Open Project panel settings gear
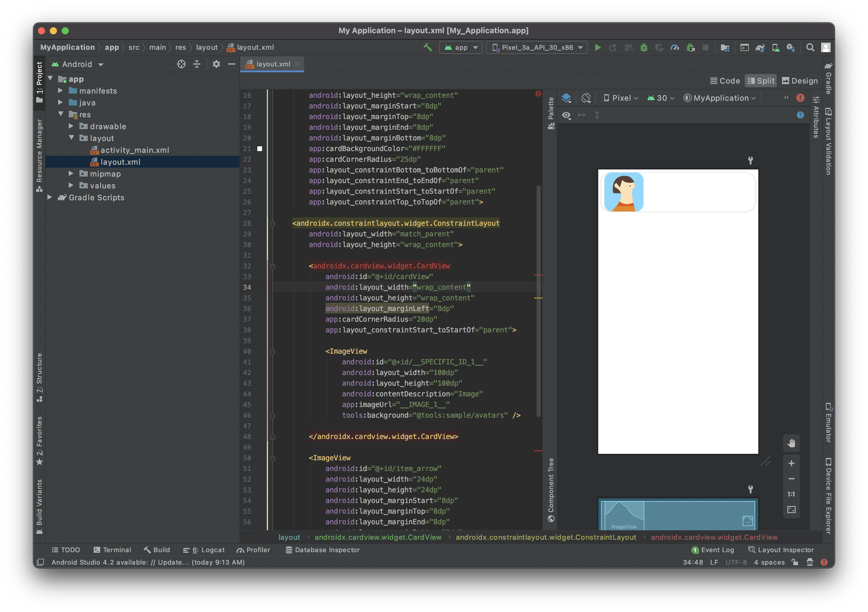 click(216, 64)
